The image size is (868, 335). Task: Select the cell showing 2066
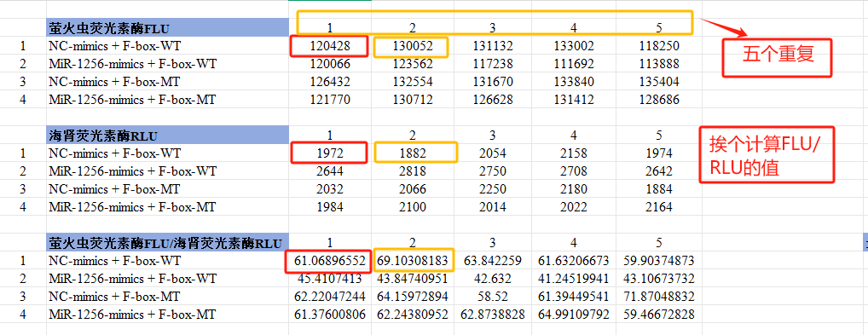413,189
